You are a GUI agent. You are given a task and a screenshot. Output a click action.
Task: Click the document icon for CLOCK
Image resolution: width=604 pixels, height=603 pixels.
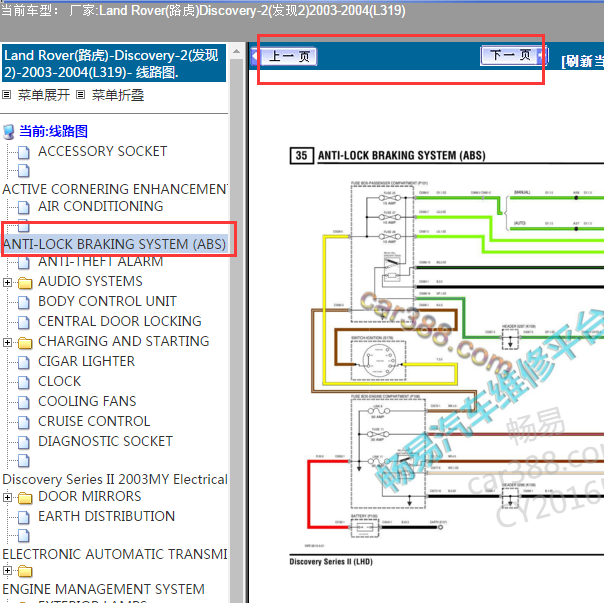point(23,383)
